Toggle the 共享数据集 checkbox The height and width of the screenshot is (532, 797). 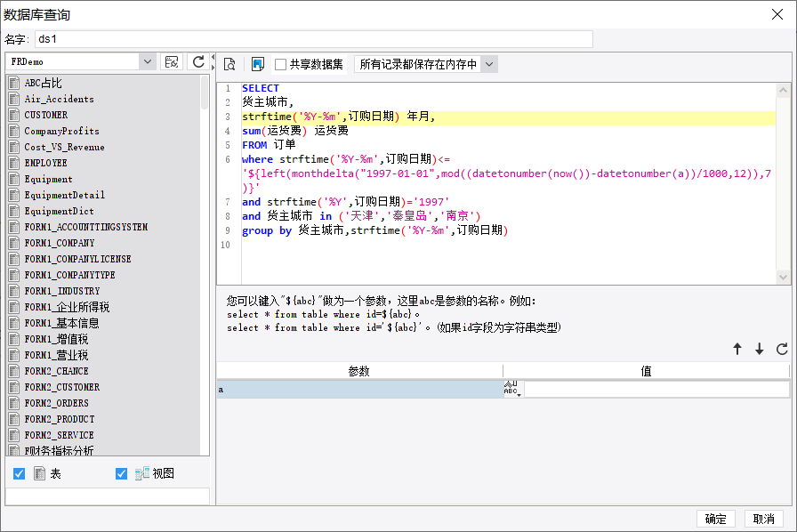click(280, 65)
